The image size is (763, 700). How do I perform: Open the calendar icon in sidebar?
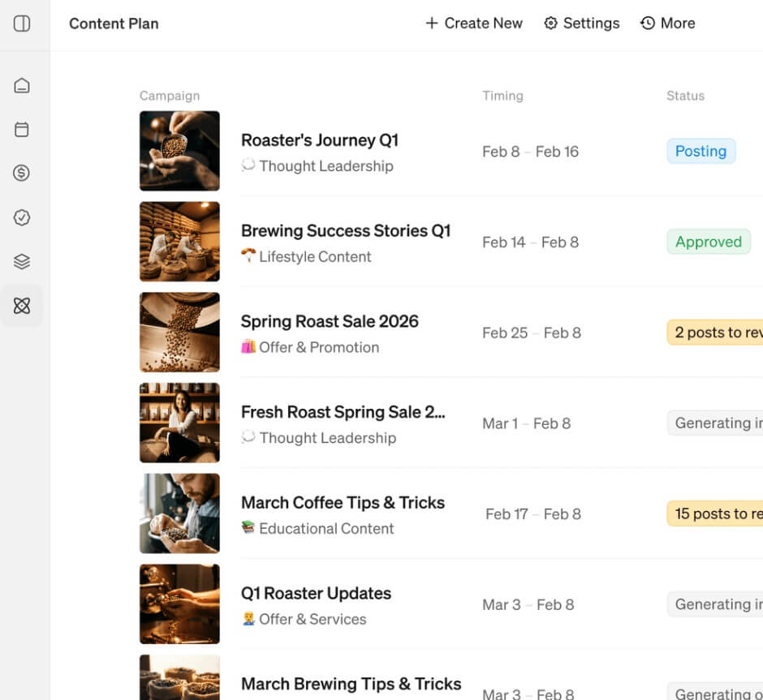22,129
